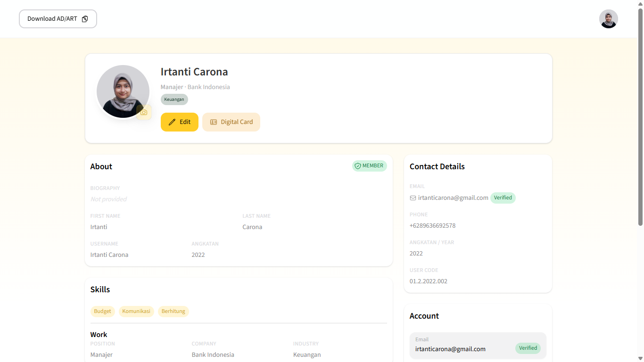Click the yellow Edit profile button
This screenshot has width=644, height=362.
click(x=179, y=122)
